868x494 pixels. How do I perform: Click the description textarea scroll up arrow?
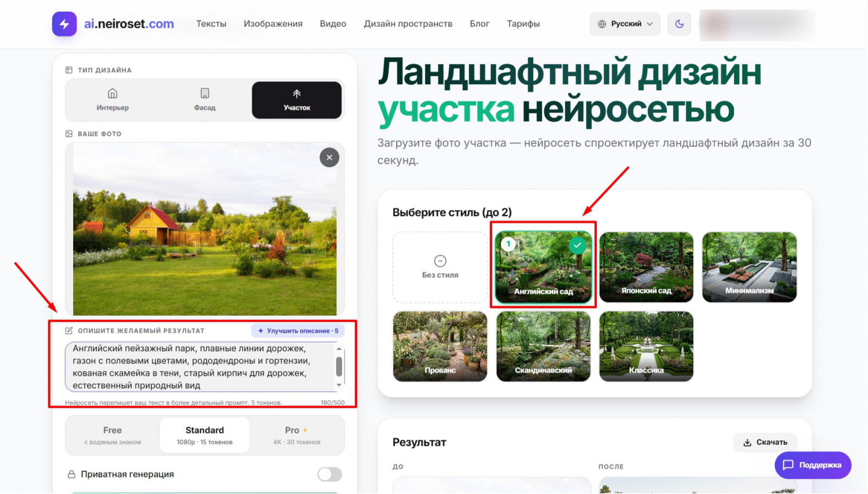pyautogui.click(x=339, y=349)
